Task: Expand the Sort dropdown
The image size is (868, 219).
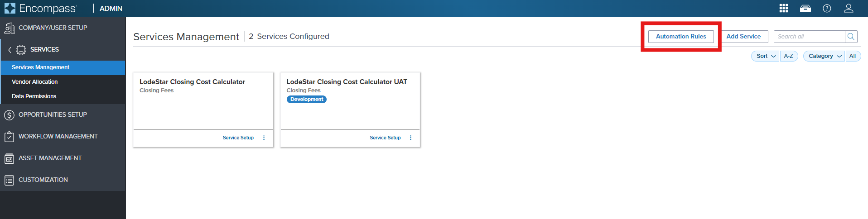Action: click(766, 56)
